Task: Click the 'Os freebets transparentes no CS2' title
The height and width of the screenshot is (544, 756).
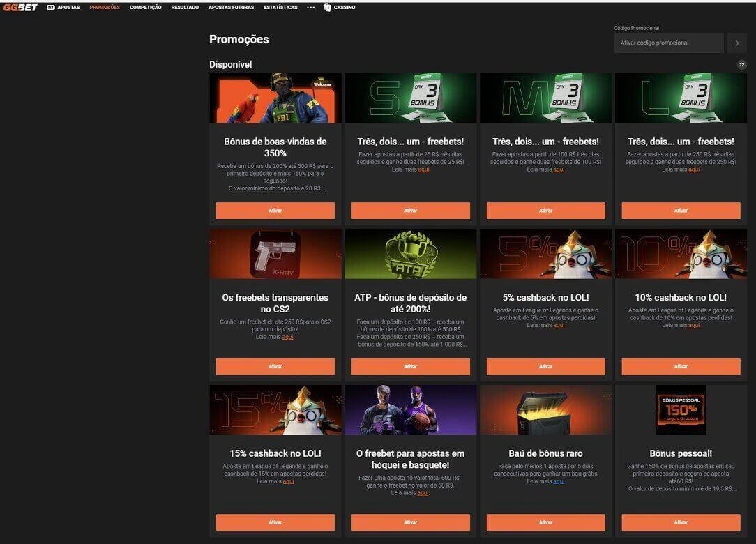Action: (275, 303)
